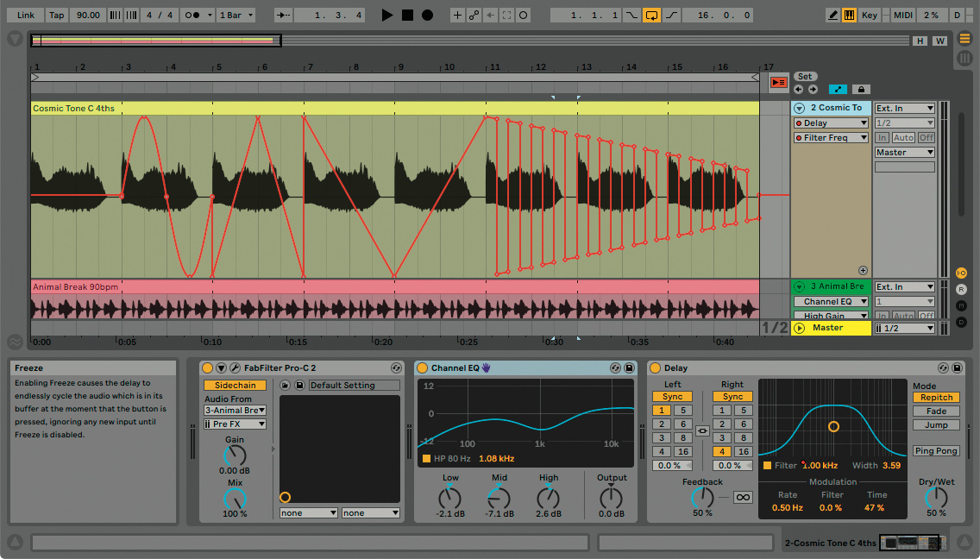Enable Ping Pong in the Delay
This screenshot has width=980, height=559.
936,451
